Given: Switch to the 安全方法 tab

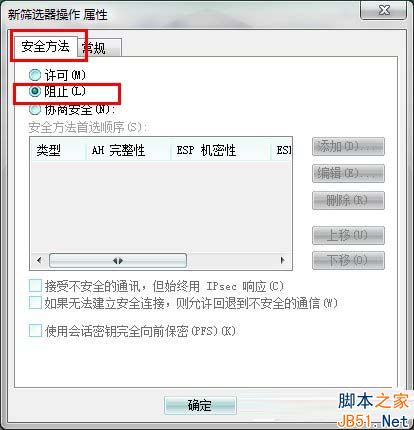Looking at the screenshot, I should coord(45,46).
